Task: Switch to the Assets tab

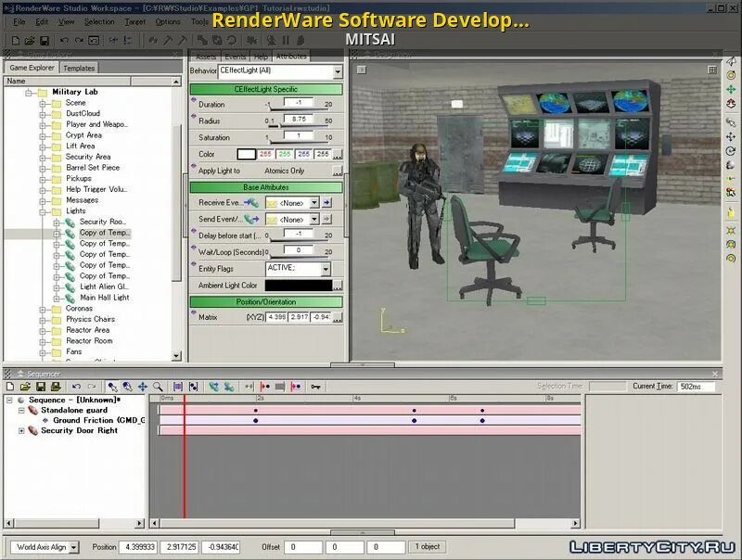Action: coord(206,57)
